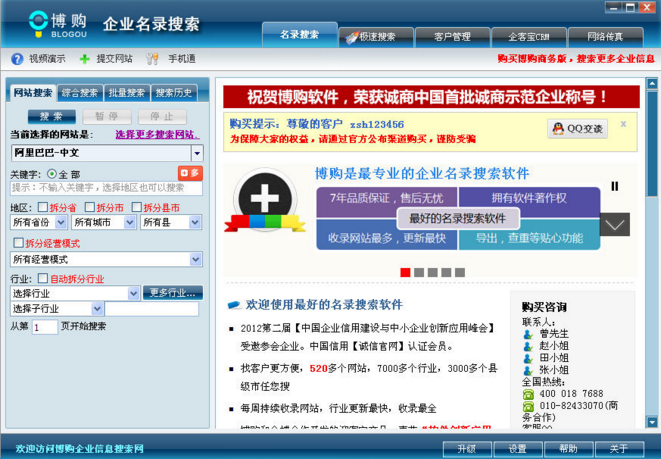The image size is (661, 459).
Task: Enable the 拆分市 checkbox
Action: 89,207
